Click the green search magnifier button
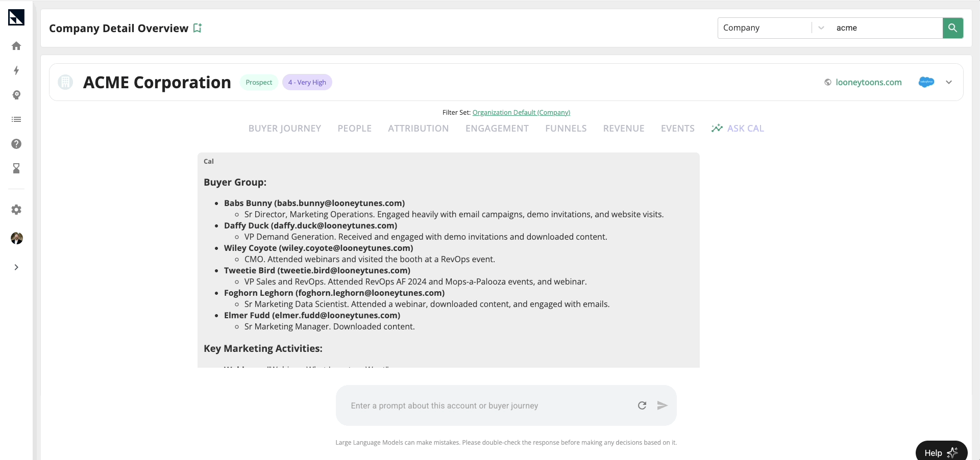The image size is (980, 460). click(952, 28)
